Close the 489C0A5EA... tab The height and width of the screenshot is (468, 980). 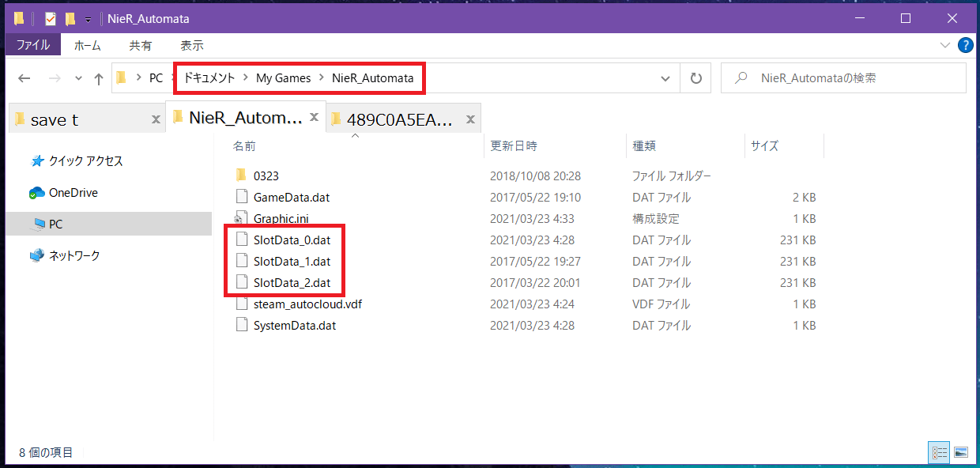471,120
